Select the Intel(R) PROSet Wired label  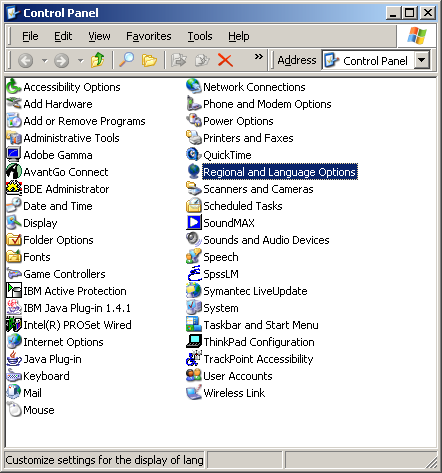(77, 325)
